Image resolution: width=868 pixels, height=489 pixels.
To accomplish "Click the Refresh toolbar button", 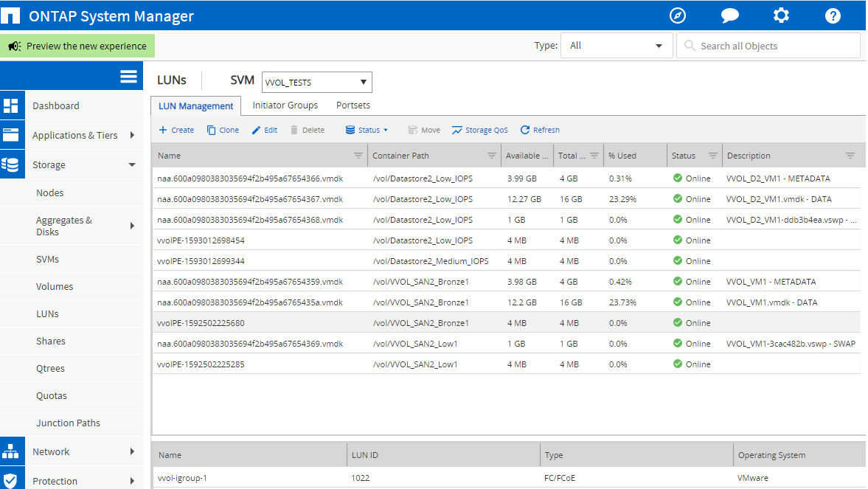I will [x=540, y=130].
